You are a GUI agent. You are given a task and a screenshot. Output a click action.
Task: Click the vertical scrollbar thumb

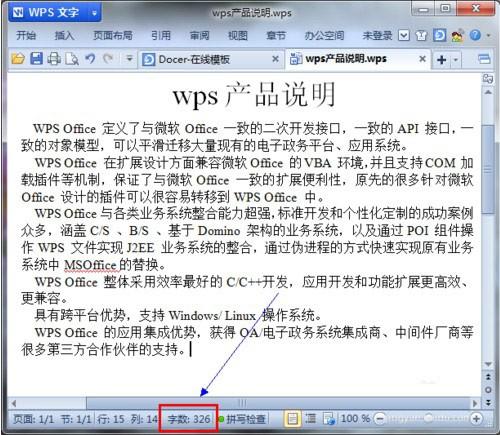488,169
